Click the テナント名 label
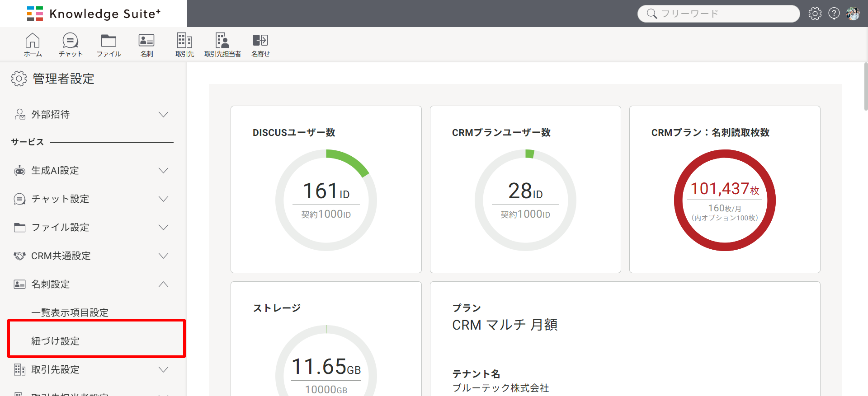Image resolution: width=868 pixels, height=396 pixels. (x=476, y=374)
